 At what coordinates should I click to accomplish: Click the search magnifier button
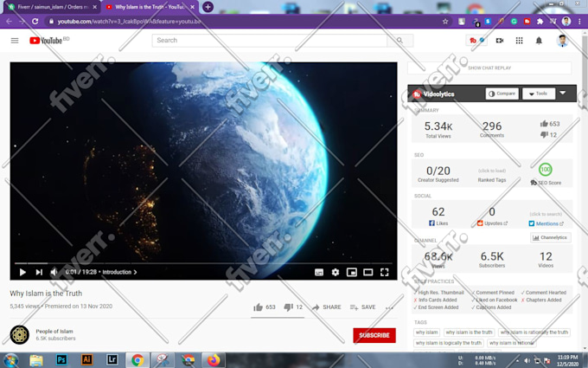[399, 40]
